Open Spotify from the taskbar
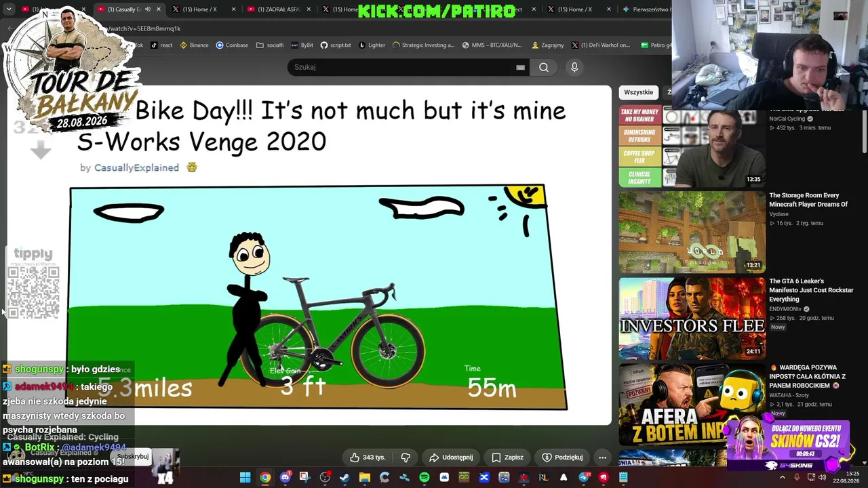The width and height of the screenshot is (868, 488). (424, 477)
